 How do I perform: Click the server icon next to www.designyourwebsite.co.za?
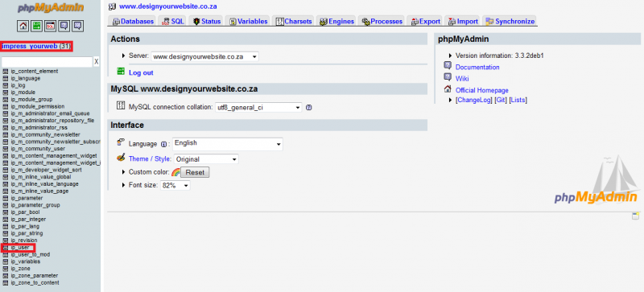(112, 6)
